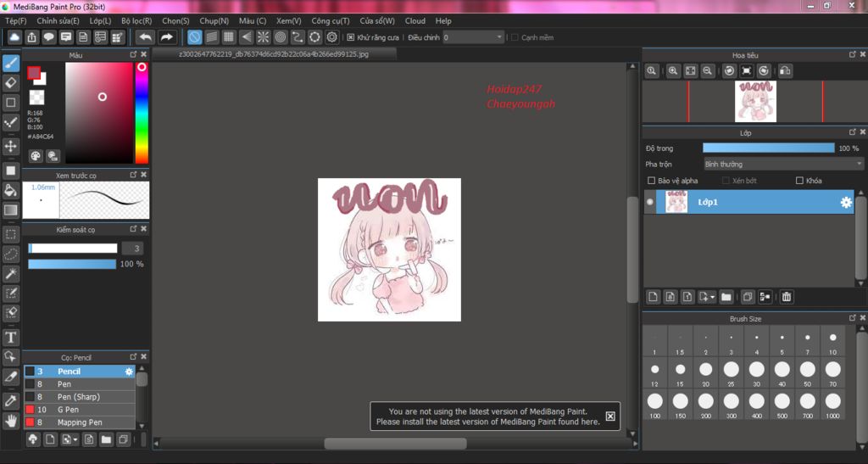
Task: Select the Gradient tool
Action: [x=11, y=210]
